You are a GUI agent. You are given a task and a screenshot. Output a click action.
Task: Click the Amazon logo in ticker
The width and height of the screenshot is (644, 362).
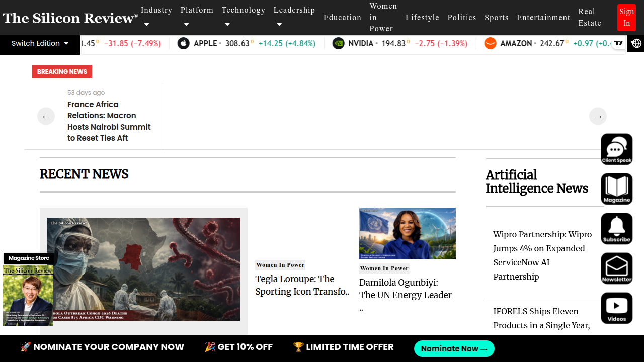490,43
